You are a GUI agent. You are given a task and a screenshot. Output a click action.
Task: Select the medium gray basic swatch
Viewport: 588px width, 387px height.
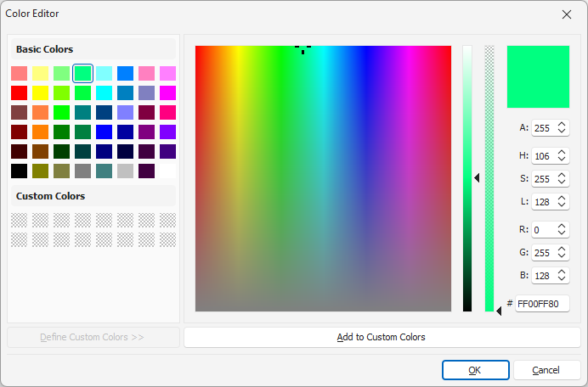click(x=83, y=171)
